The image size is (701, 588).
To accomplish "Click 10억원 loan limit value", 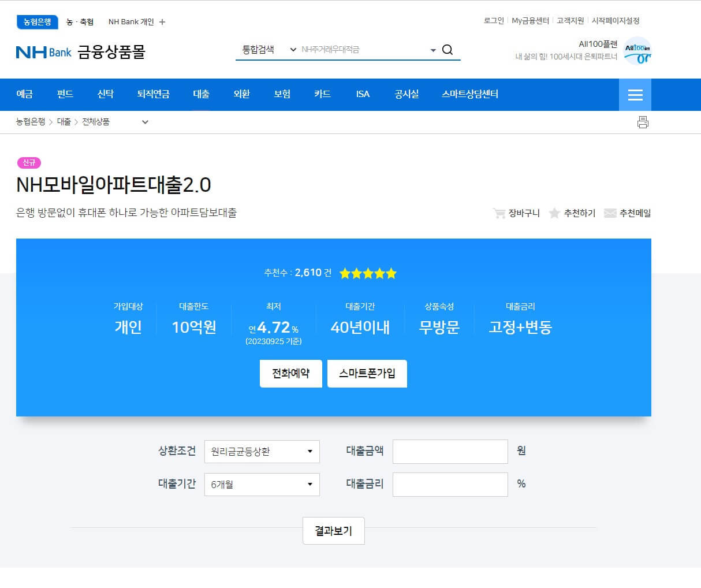I will [x=194, y=328].
